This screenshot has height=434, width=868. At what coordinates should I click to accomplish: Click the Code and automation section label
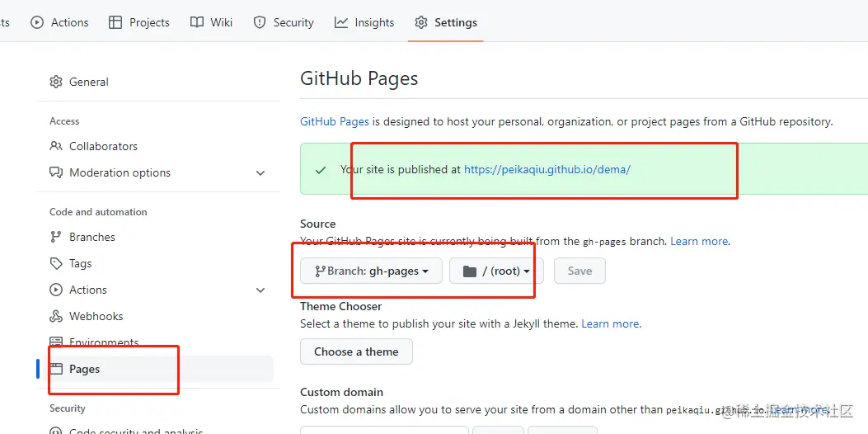coord(98,212)
